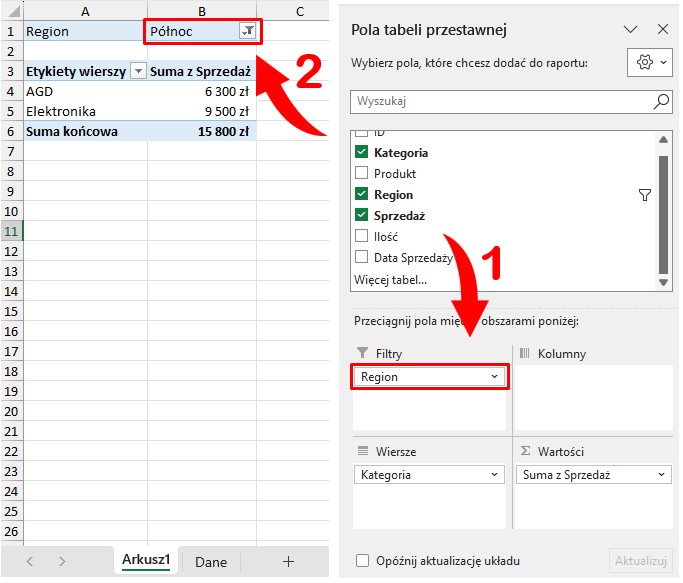This screenshot has height=583, width=683.
Task: Click the select-all corner triangle
Action: tap(13, 11)
